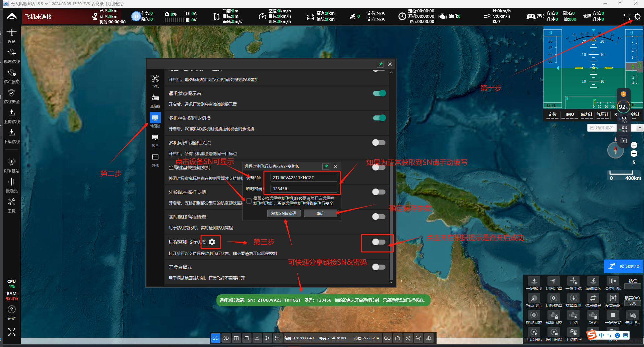Open the 规划航线 route planning tool
This screenshot has height=347, width=644.
pyautogui.click(x=11, y=56)
